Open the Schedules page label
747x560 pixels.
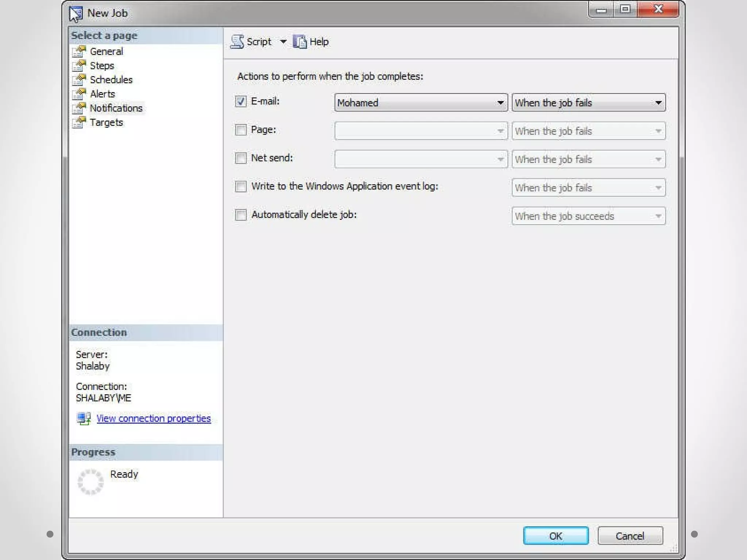pyautogui.click(x=111, y=80)
